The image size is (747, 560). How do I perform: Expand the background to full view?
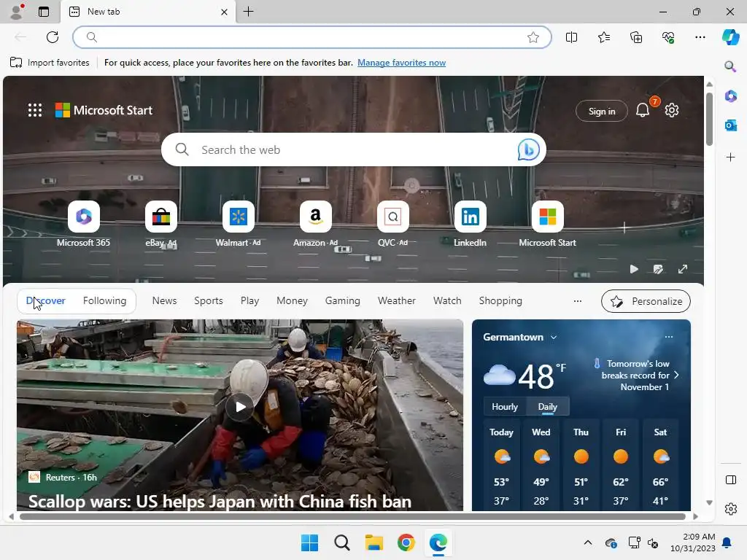click(683, 269)
